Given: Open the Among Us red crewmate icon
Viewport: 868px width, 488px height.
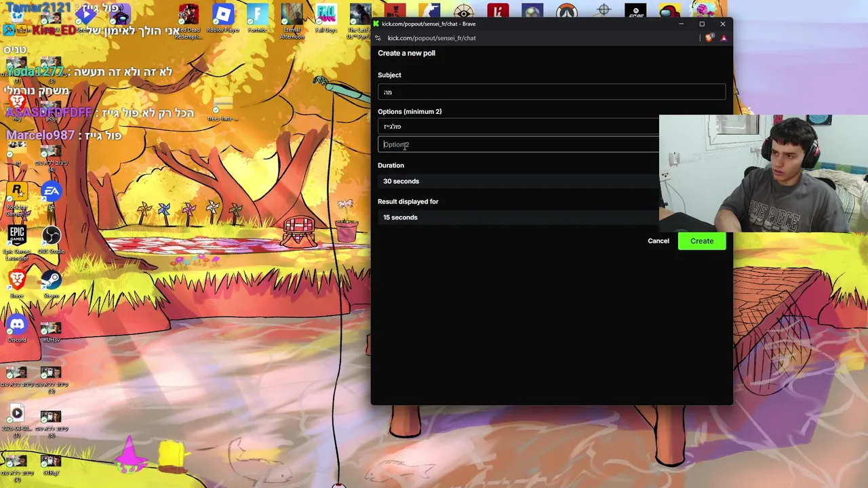Looking at the screenshot, I should click(670, 12).
